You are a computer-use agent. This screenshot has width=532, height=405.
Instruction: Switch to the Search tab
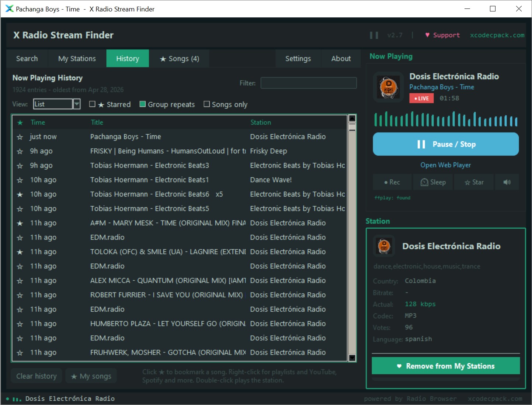(27, 59)
